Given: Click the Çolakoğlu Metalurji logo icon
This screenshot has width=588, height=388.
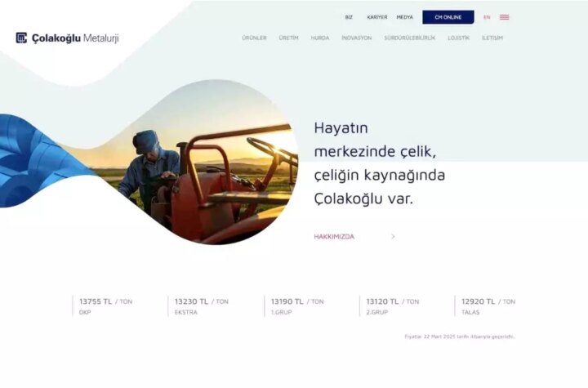Looking at the screenshot, I should click(x=21, y=38).
